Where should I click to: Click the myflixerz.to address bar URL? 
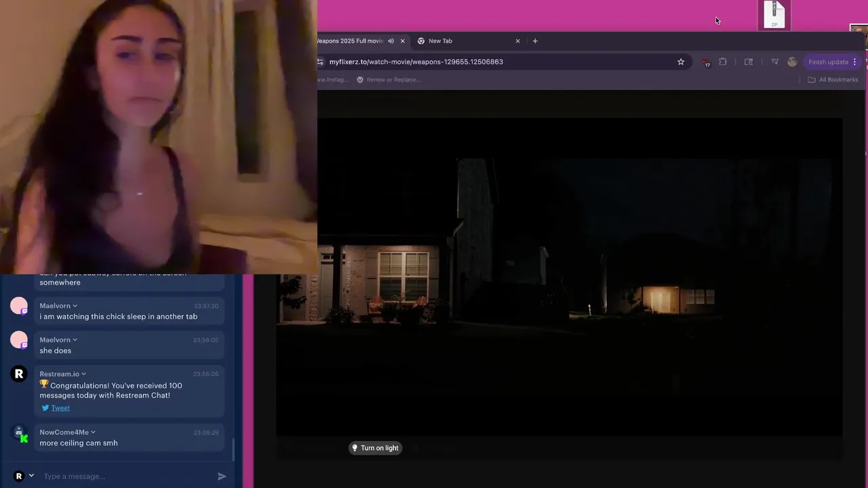click(416, 62)
